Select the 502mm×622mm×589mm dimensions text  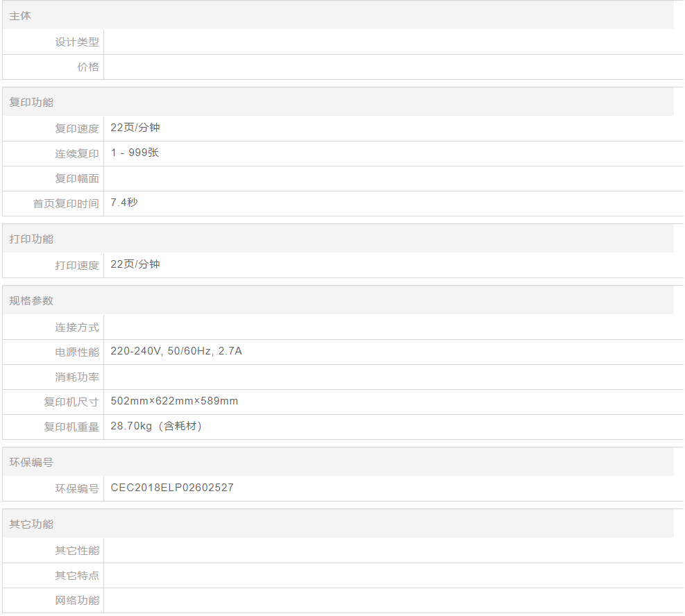click(174, 402)
